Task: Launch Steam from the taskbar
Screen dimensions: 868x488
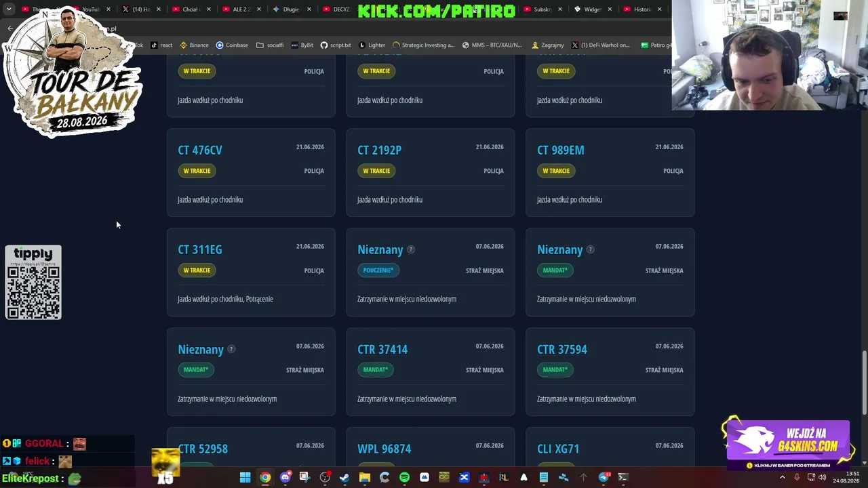Action: pos(344,477)
